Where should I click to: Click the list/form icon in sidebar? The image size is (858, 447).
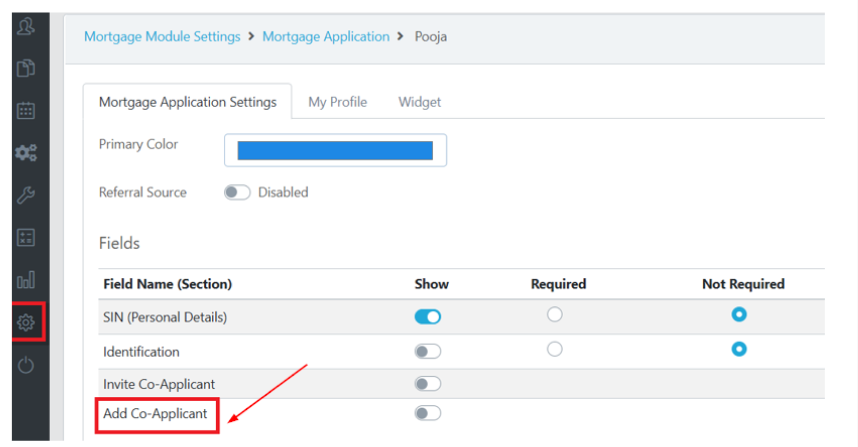(x=26, y=238)
